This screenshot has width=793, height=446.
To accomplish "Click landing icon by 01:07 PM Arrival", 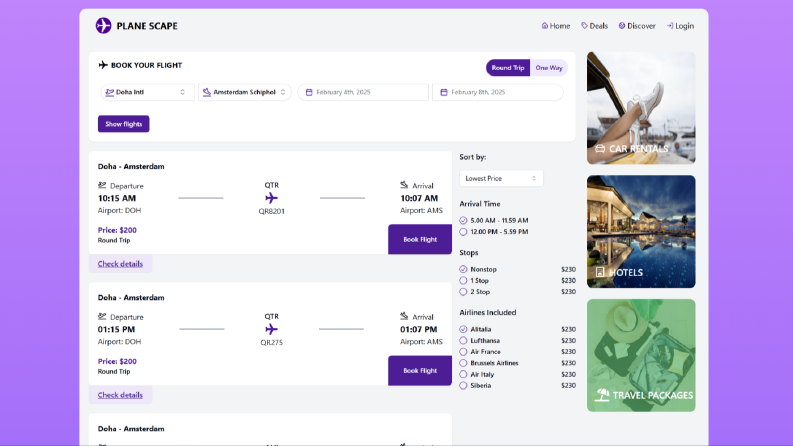I will coord(404,316).
